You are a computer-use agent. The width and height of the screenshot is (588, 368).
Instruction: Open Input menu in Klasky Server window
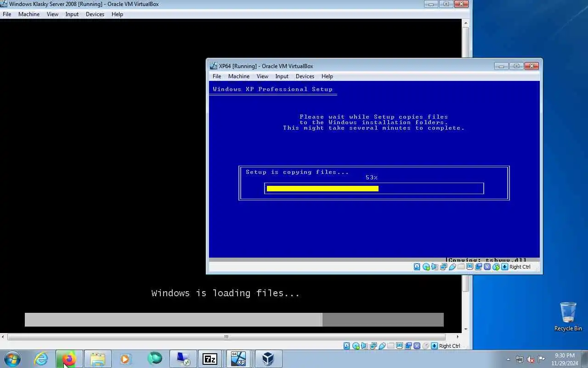click(72, 14)
